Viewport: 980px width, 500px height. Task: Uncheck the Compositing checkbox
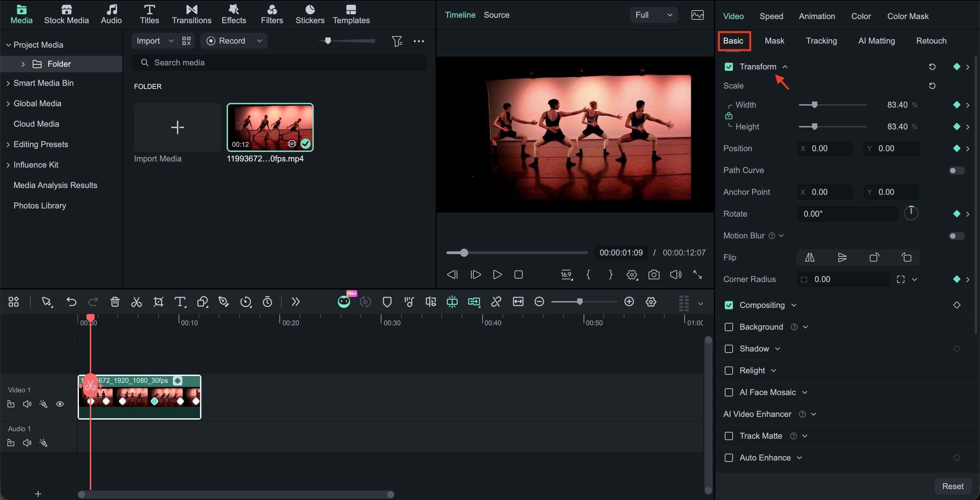click(729, 306)
